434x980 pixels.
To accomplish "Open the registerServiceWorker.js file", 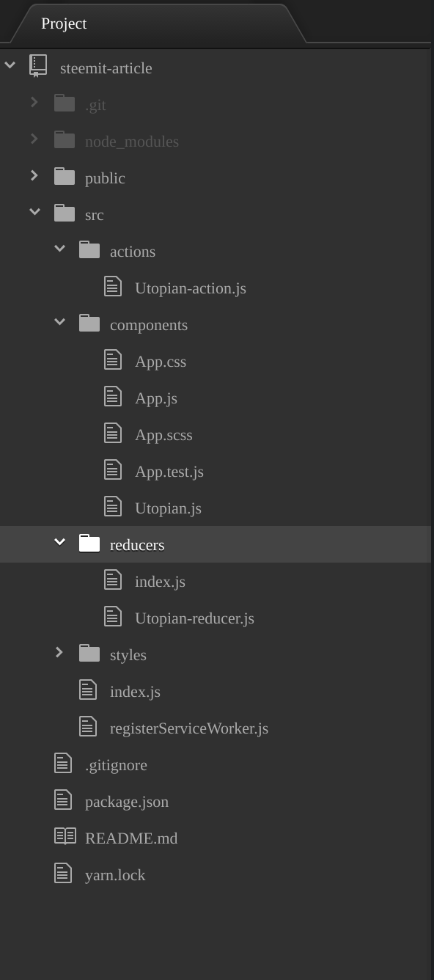I will 189,728.
